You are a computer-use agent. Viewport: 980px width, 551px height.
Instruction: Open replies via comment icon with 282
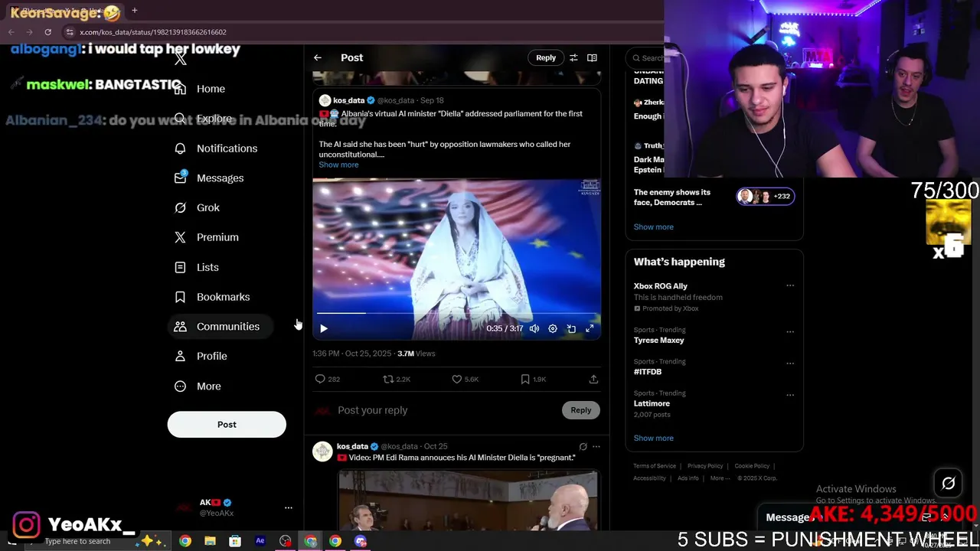click(x=328, y=379)
